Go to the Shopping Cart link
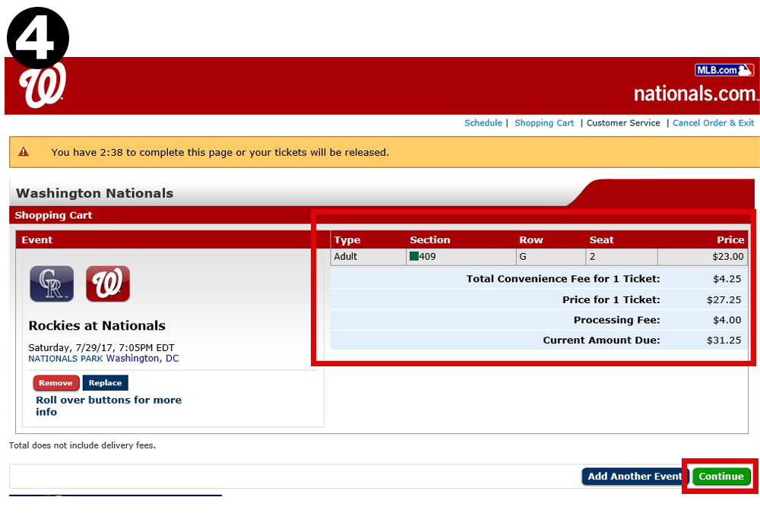This screenshot has height=532, width=760. click(x=544, y=123)
